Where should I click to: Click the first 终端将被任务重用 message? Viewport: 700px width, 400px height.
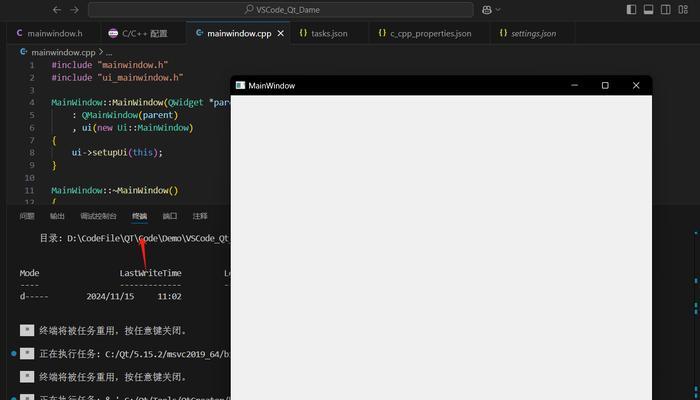point(113,331)
